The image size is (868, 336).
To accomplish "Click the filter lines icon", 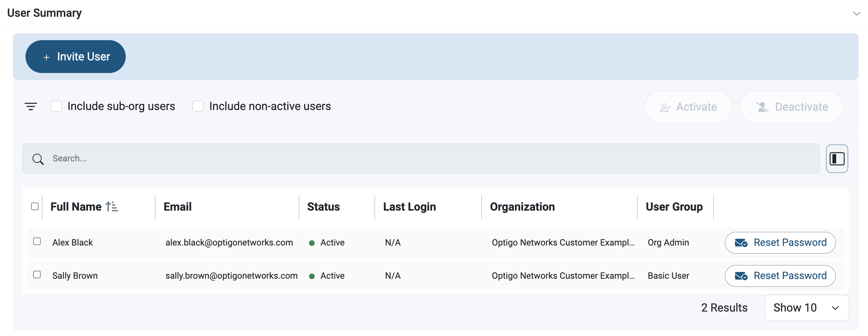I will (x=31, y=106).
